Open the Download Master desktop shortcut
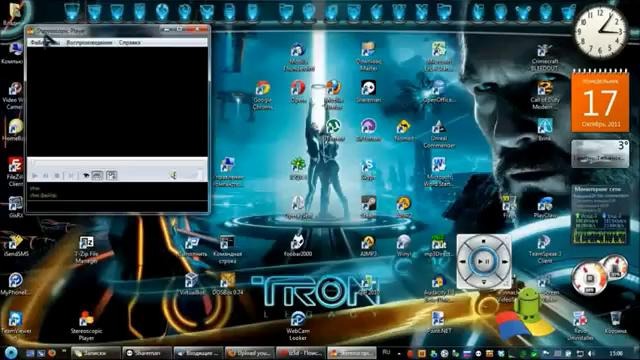This screenshot has height=360, width=640. [369, 56]
